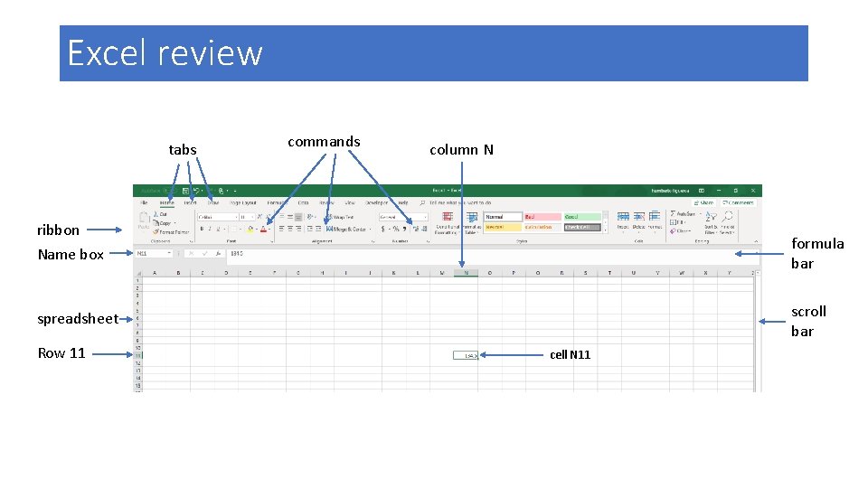Apply the Normal cell style
Viewport: 868px width, 488px height.
click(503, 217)
